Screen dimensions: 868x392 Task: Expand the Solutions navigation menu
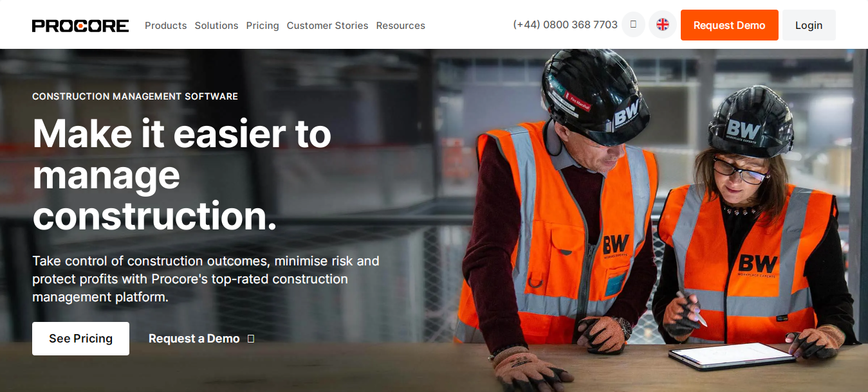click(217, 26)
